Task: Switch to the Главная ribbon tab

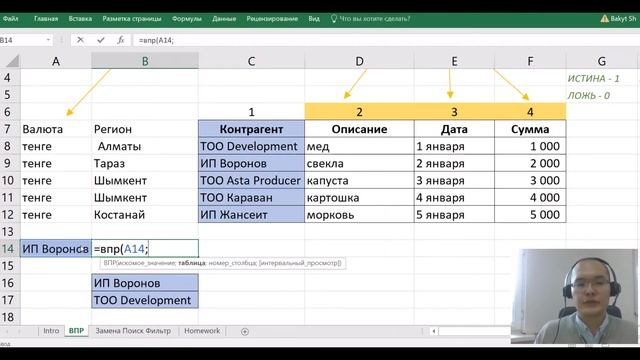Action: [46, 19]
